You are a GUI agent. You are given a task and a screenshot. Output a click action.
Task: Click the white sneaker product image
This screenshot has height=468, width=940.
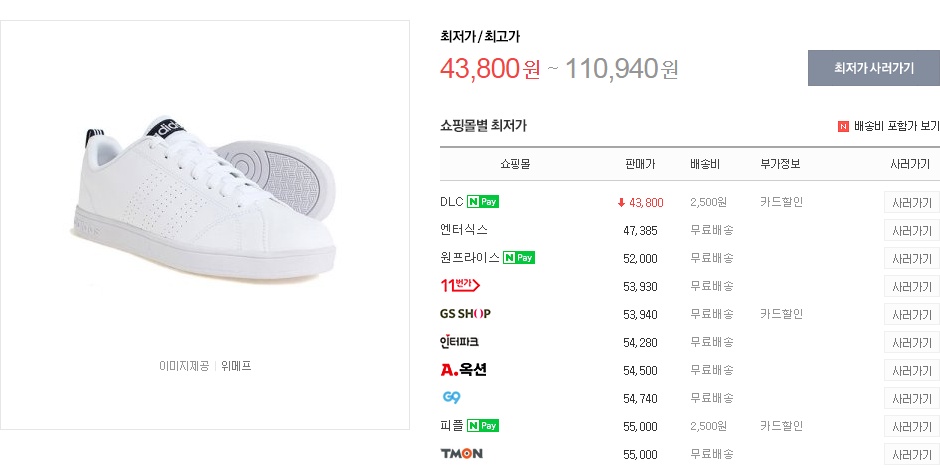pyautogui.click(x=204, y=190)
